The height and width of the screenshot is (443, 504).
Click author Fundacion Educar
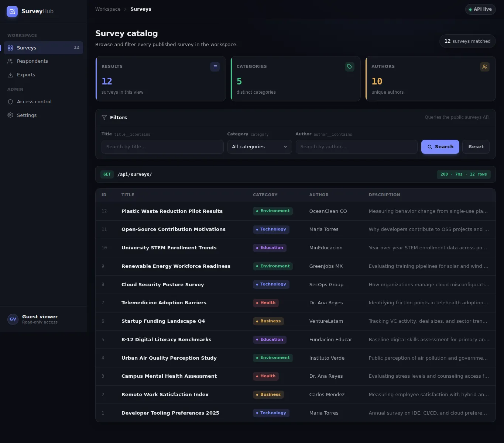pyautogui.click(x=331, y=340)
